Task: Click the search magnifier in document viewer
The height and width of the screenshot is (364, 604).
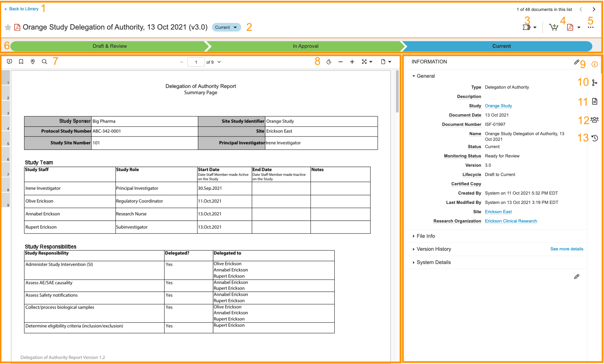Action: tap(45, 62)
